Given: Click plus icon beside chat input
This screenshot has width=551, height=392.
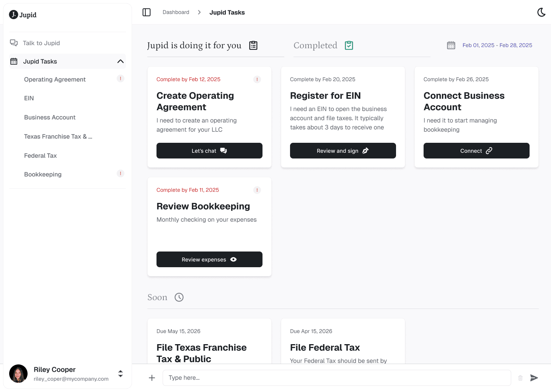Looking at the screenshot, I should pos(152,378).
